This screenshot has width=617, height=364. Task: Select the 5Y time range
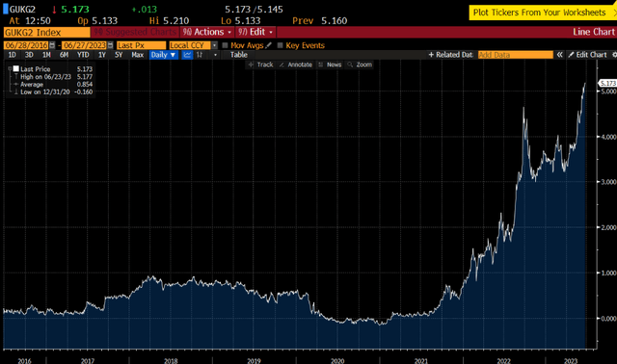(x=119, y=55)
